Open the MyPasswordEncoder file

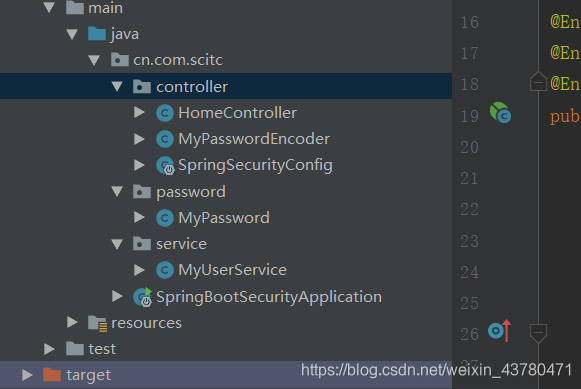coord(254,139)
